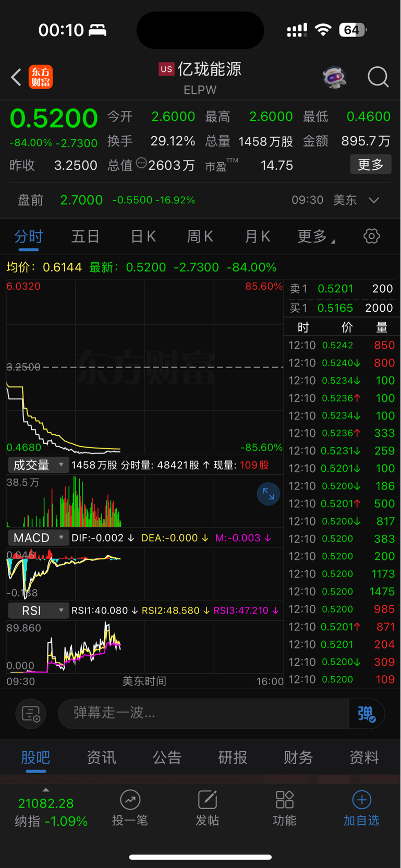Switch to the 分时 tab
Screen dimensions: 401x868
29,237
